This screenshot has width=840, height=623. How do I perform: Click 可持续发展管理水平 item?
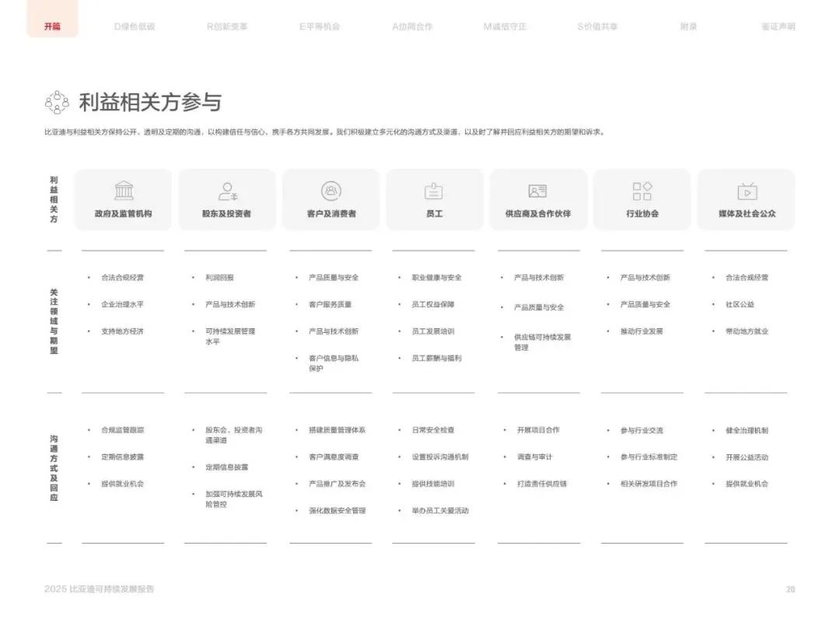[x=230, y=337]
